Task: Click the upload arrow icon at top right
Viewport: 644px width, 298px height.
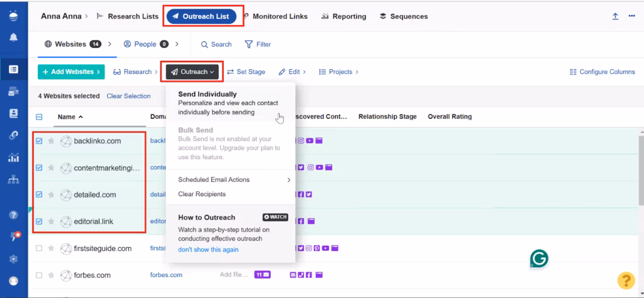Action: coord(615,16)
